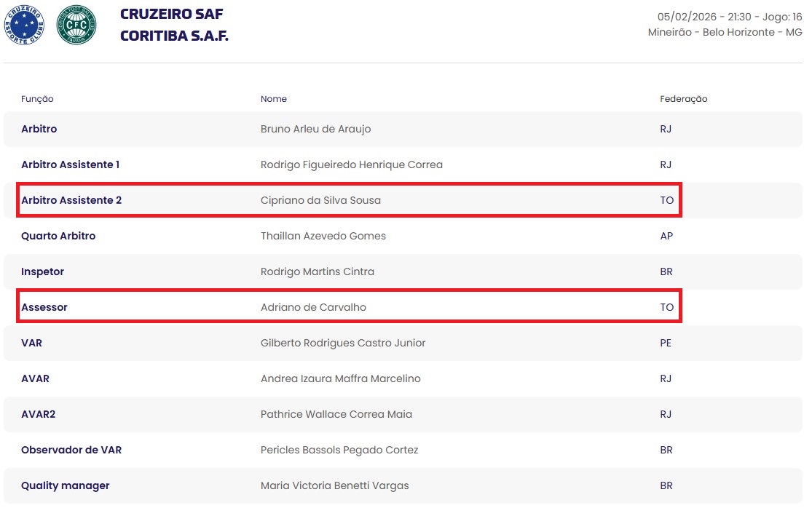Select referee Bruno Arleu de Araujo
Viewport: 812px width, 508px height.
315,129
